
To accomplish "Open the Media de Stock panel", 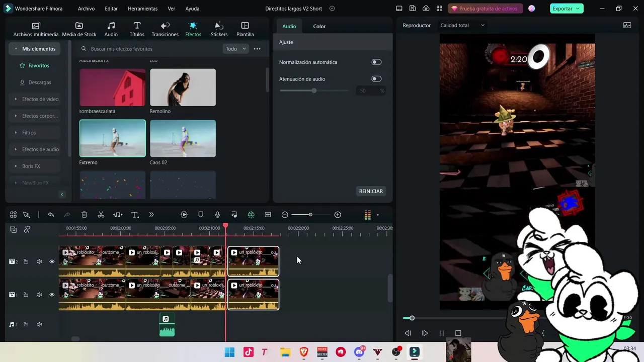I will coord(79,30).
